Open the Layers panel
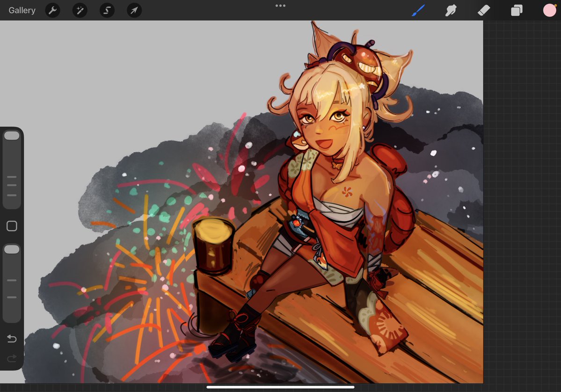The width and height of the screenshot is (561, 392). pos(516,10)
